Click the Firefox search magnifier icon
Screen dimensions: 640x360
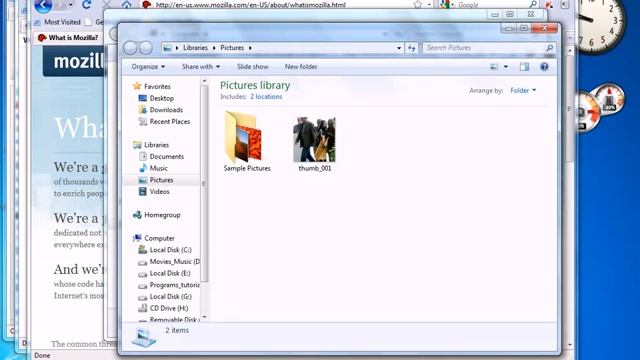pyautogui.click(x=533, y=4)
